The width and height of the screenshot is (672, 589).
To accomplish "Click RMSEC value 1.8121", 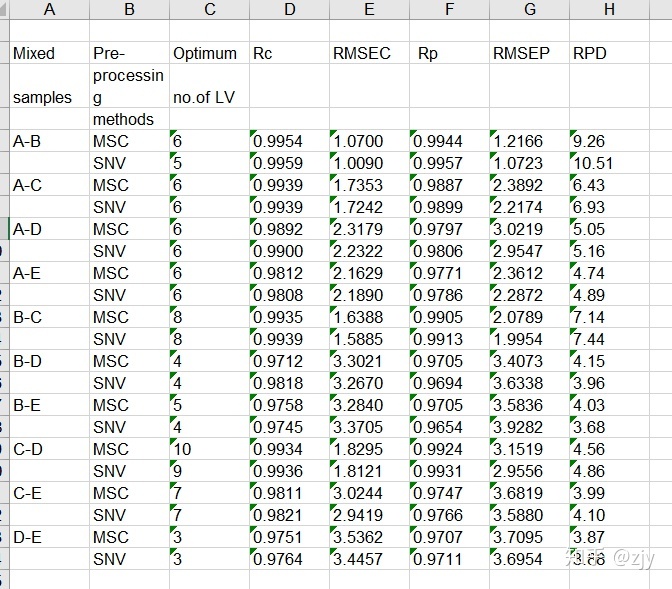I will click(369, 471).
